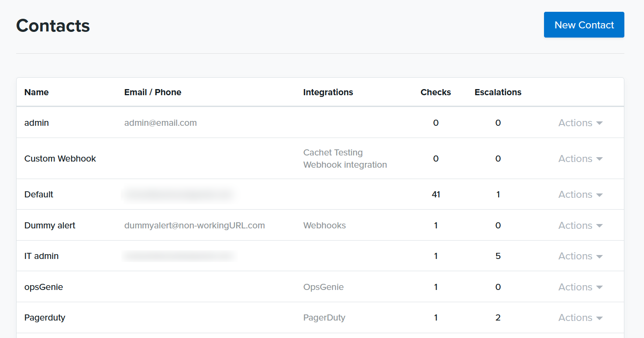Open the Webhooks integration for Dummy alert
The width and height of the screenshot is (644, 338).
324,225
